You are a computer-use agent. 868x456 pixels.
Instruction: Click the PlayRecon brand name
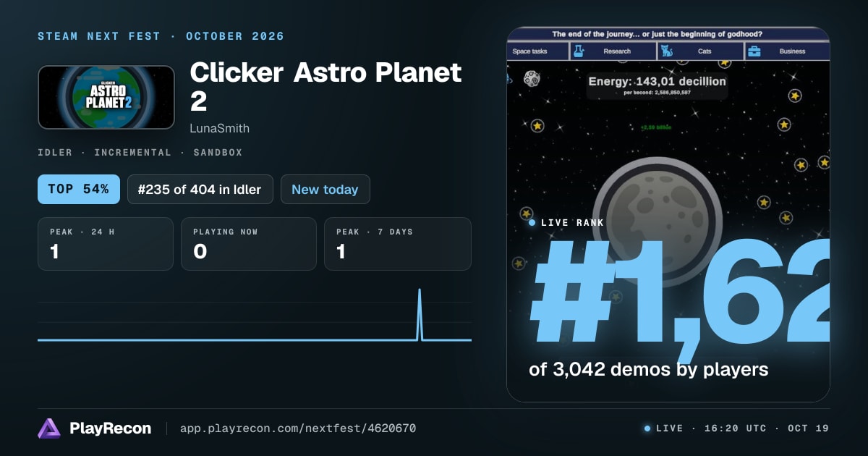[x=110, y=428]
